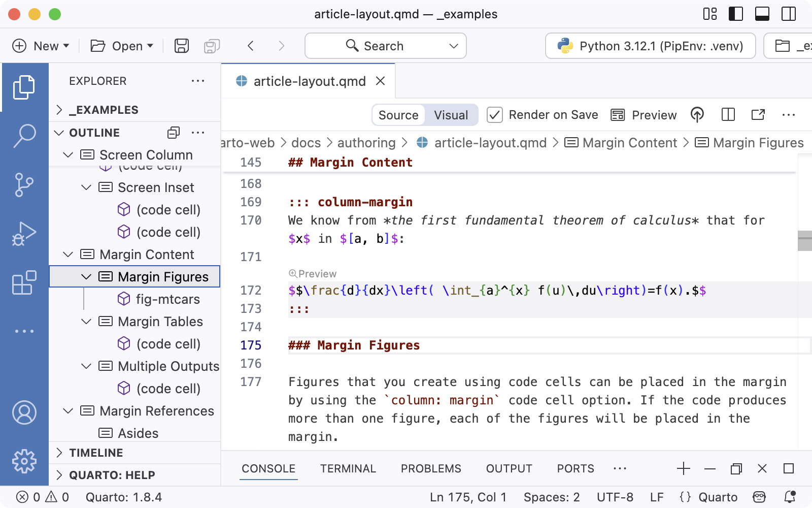
Task: Split the editor with the split icon
Action: [728, 115]
